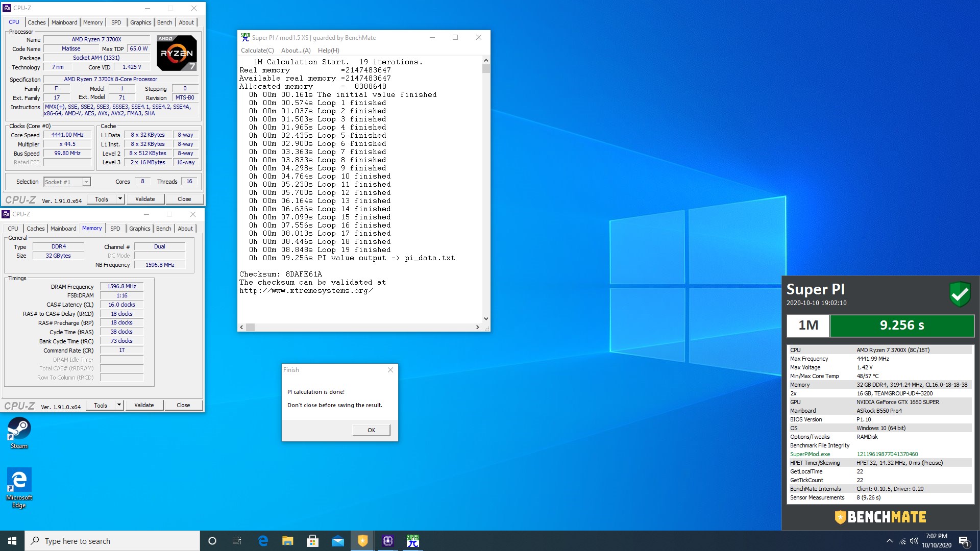Viewport: 980px width, 551px height.
Task: Click the Core Speed 4441.00 MHz value
Action: (x=67, y=135)
